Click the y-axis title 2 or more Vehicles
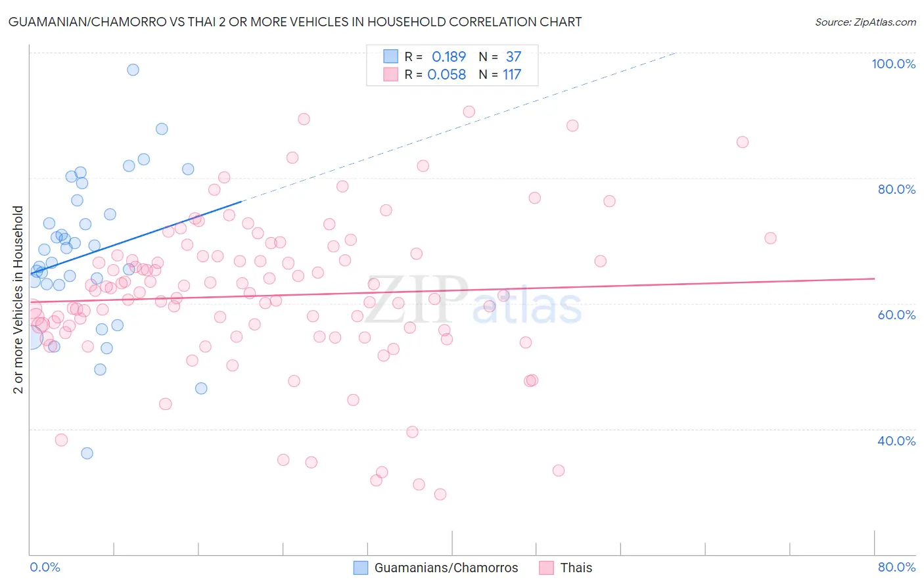The width and height of the screenshot is (924, 586). point(18,300)
